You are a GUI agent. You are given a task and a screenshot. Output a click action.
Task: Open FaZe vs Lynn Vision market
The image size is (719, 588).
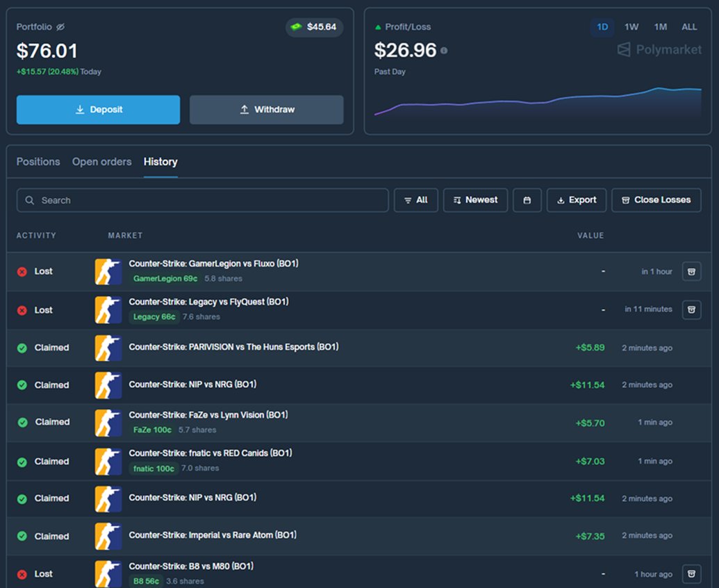208,414
